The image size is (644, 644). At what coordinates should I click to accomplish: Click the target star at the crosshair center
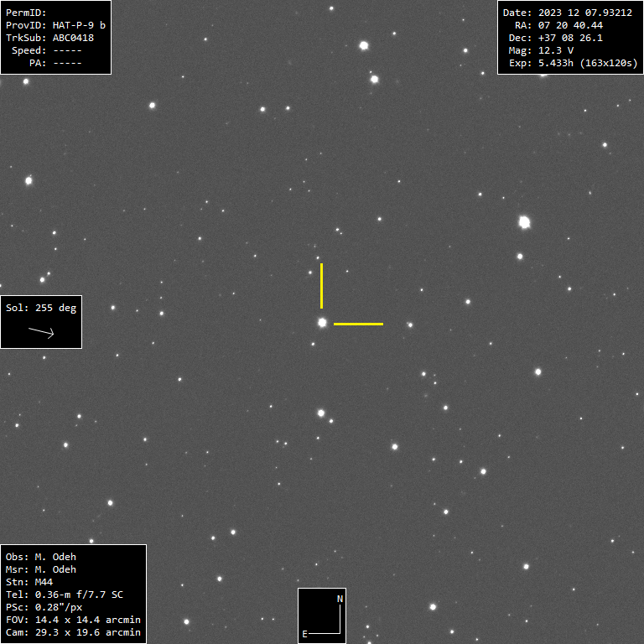click(x=322, y=322)
